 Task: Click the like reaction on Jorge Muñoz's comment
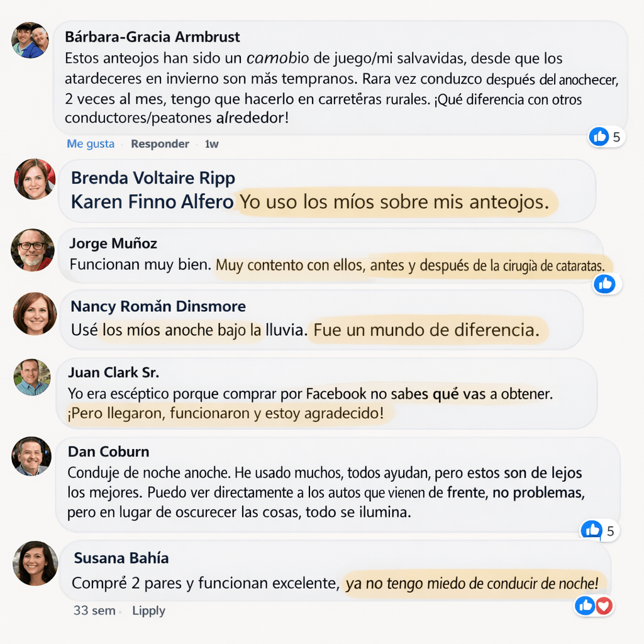click(605, 284)
